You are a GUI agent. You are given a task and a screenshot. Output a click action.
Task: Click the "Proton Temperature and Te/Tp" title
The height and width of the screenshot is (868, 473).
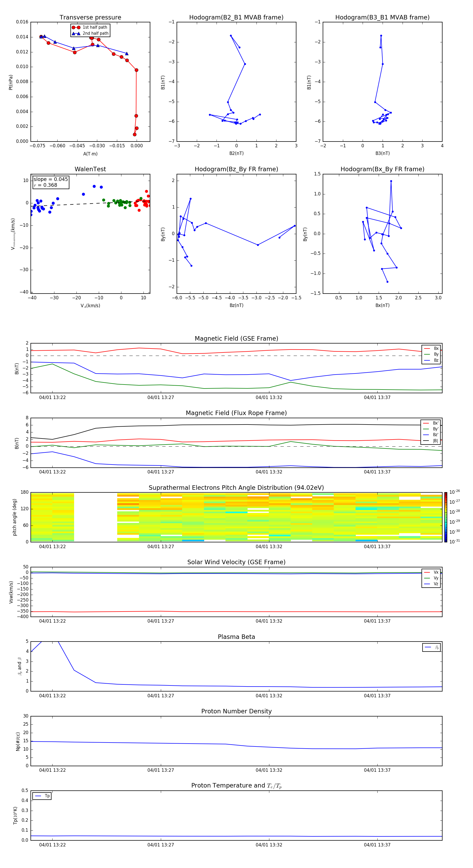pyautogui.click(x=236, y=786)
